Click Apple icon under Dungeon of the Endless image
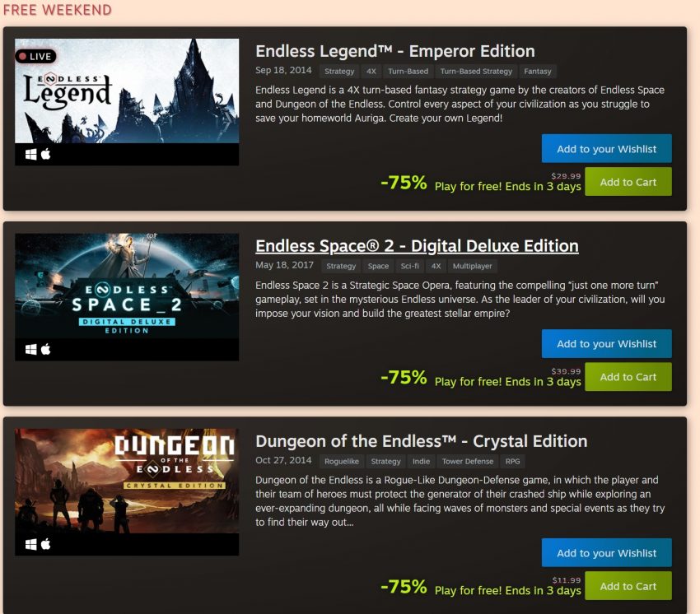700x614 pixels. click(45, 544)
